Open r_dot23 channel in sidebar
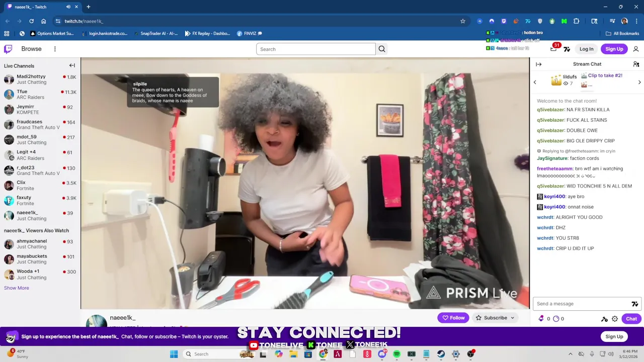 40,170
